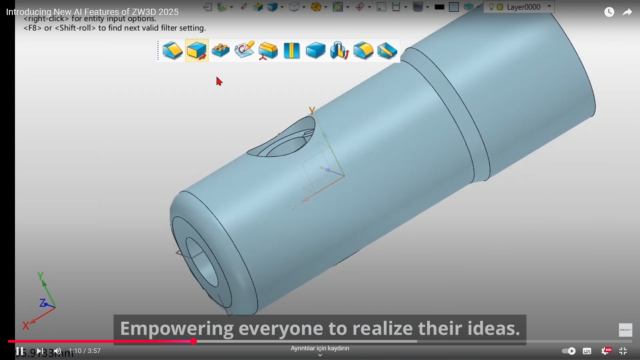Click the small yellow-top box icon in top toolbar

258,7
